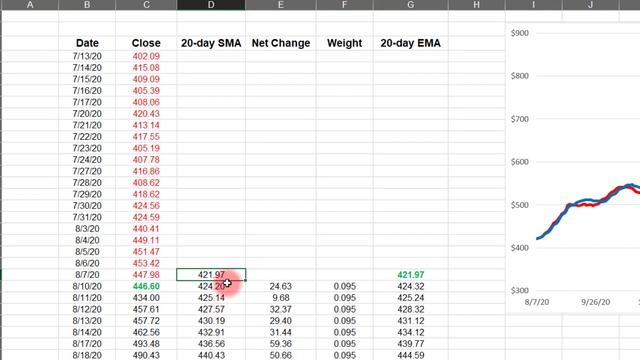The width and height of the screenshot is (640, 360).
Task: Select column G header
Action: (x=411, y=5)
